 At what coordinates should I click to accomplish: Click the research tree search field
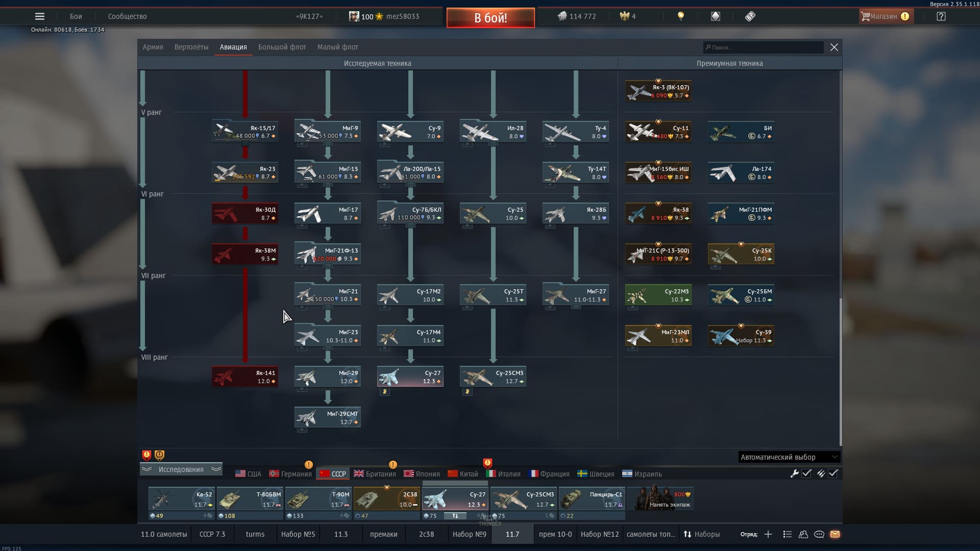tap(763, 47)
